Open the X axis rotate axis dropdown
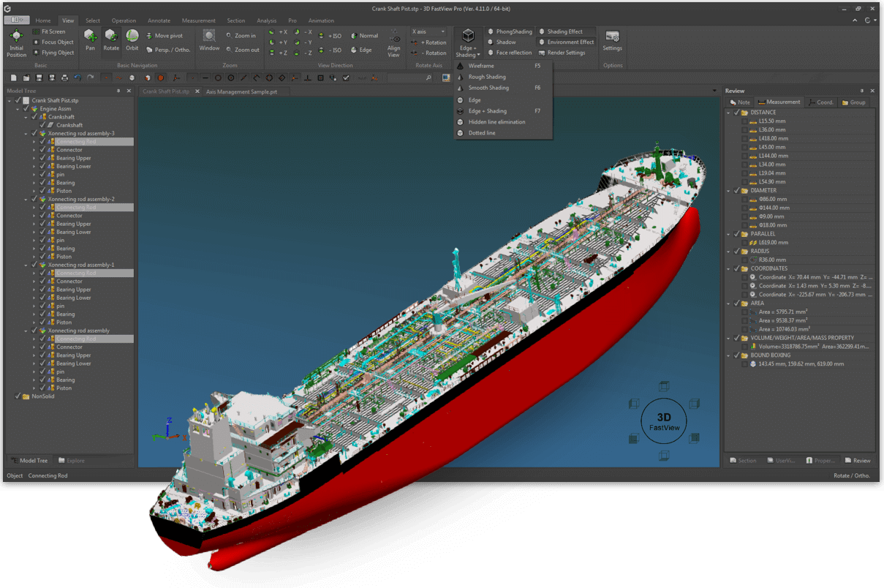This screenshot has width=884, height=588. [x=428, y=31]
